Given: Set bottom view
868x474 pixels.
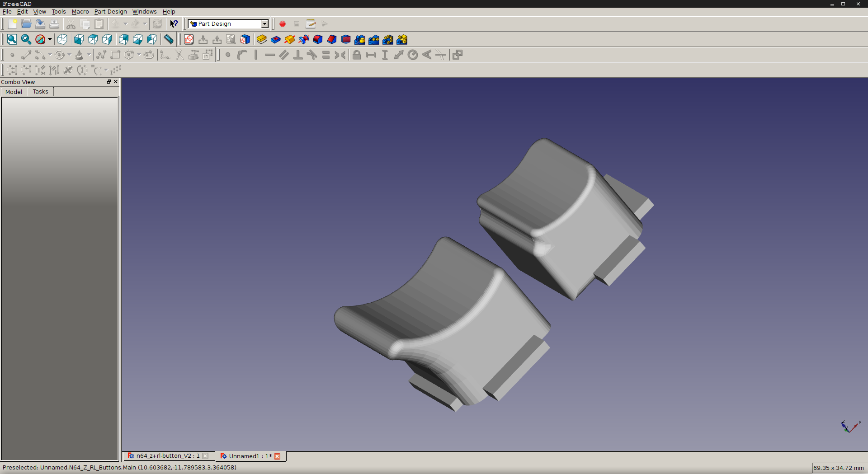Looking at the screenshot, I should (138, 40).
